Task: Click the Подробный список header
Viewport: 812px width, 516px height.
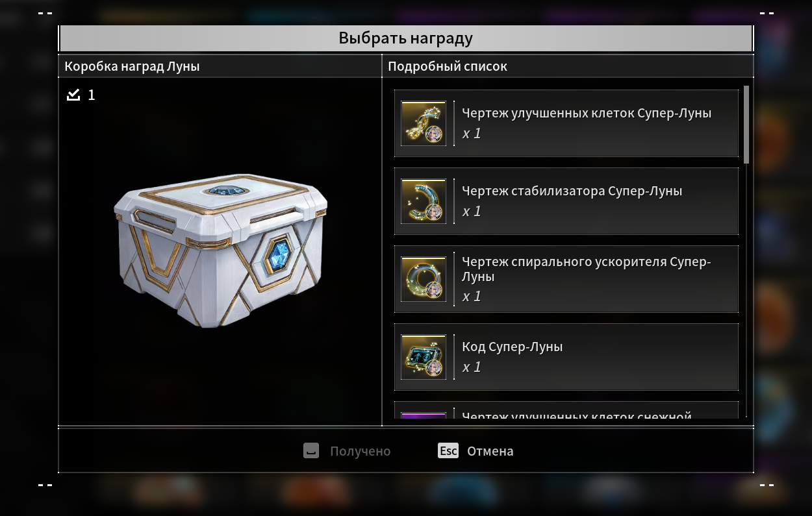Action: (x=448, y=66)
